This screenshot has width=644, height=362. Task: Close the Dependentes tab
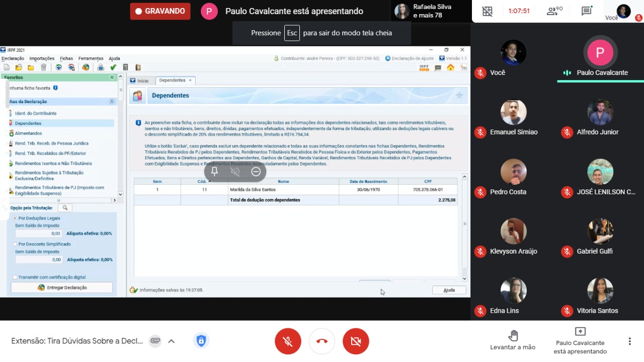190,80
